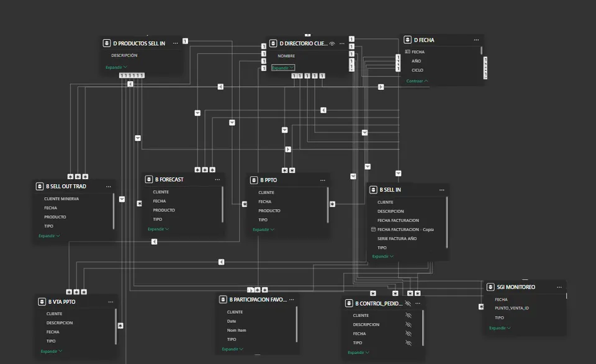Expand the D DIRECTORIO CLIE table
Image resolution: width=596 pixels, height=364 pixels.
(x=283, y=68)
